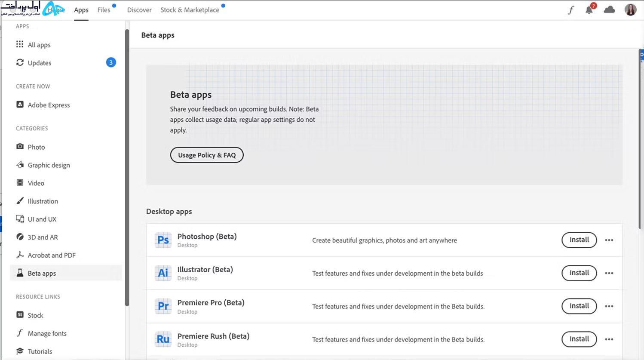This screenshot has width=644, height=360.
Task: Install Premiere Rush (Beta)
Action: 579,339
